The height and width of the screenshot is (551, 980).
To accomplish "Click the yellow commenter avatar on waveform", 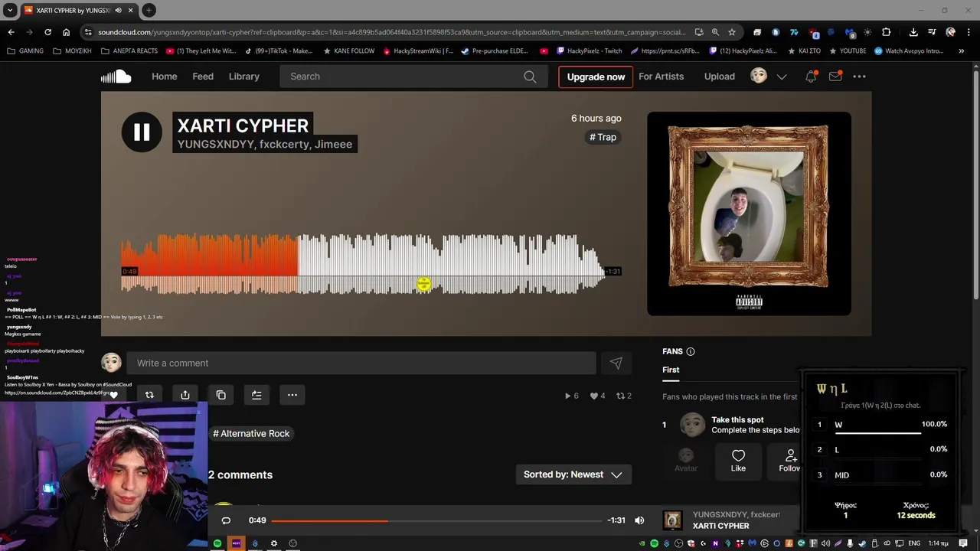I will click(x=423, y=285).
